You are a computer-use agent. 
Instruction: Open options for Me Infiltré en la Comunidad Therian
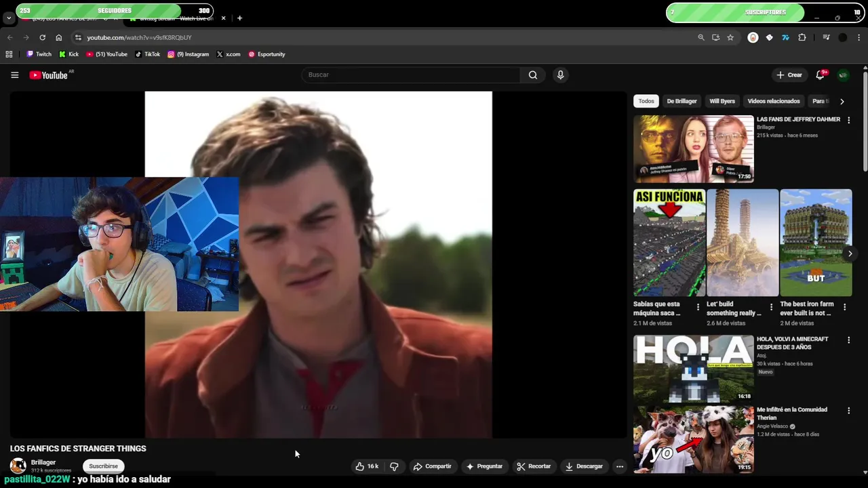tap(848, 410)
